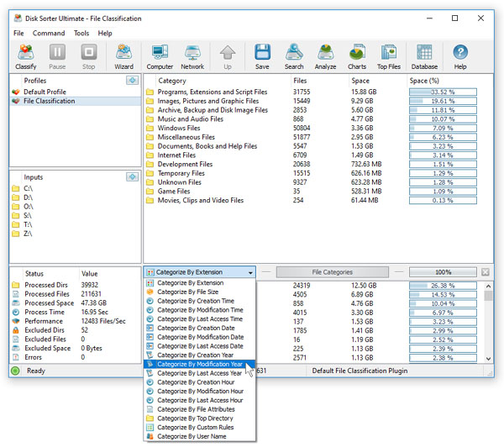The image size is (504, 447).
Task: Select the Network toolbar icon
Action: [192, 57]
